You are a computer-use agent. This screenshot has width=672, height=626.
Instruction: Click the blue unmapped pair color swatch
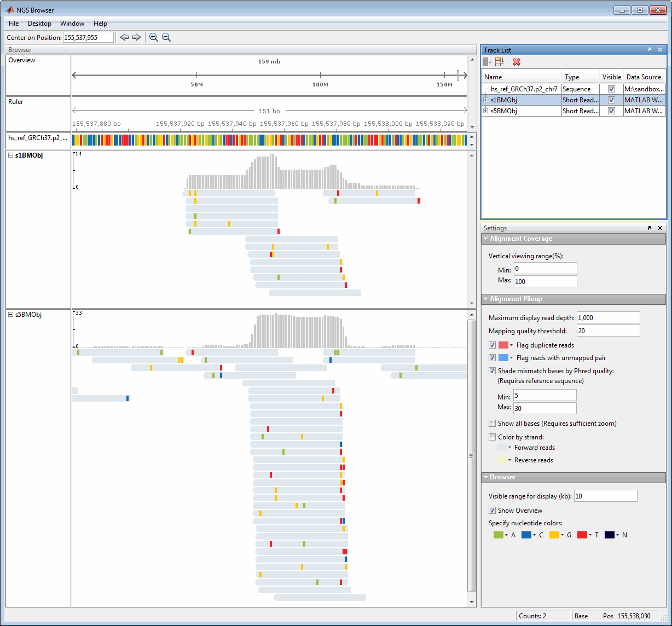pyautogui.click(x=503, y=358)
